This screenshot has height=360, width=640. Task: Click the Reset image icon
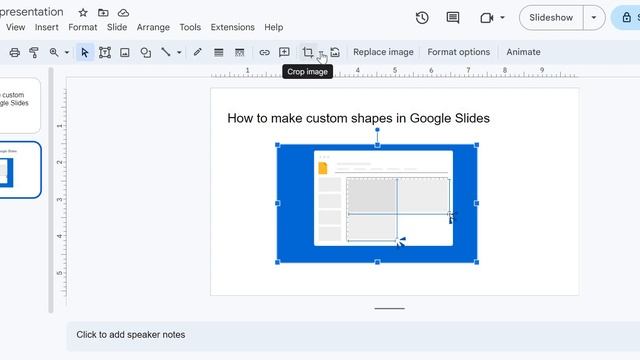click(335, 52)
